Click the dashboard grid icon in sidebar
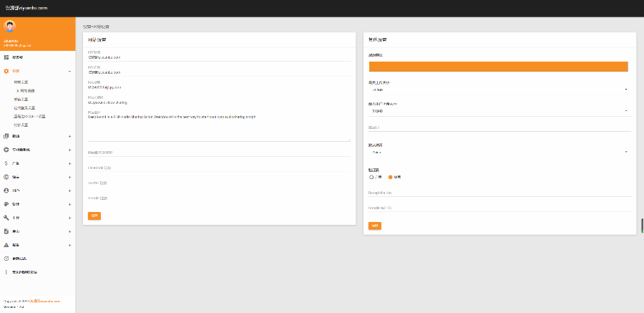The image size is (644, 313). [6, 57]
